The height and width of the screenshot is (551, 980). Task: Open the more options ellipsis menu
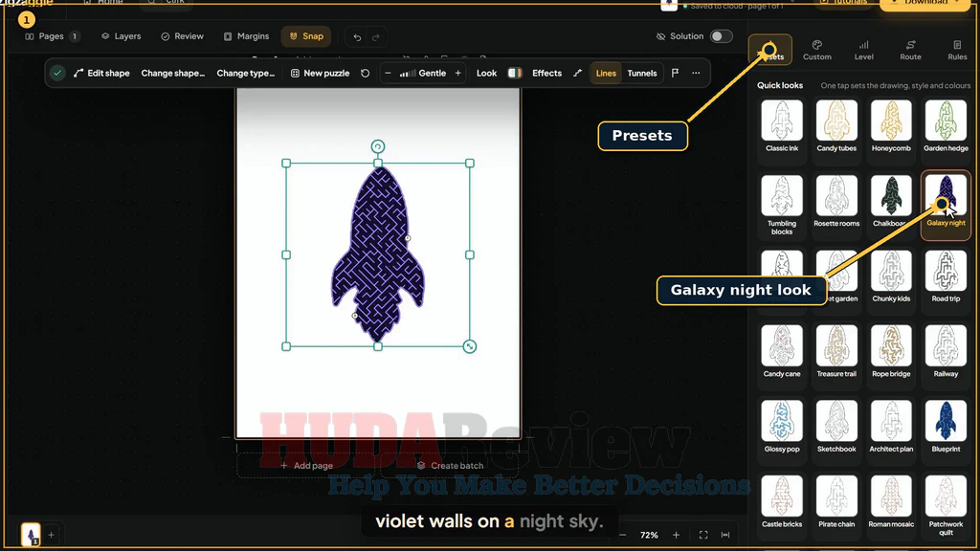696,73
